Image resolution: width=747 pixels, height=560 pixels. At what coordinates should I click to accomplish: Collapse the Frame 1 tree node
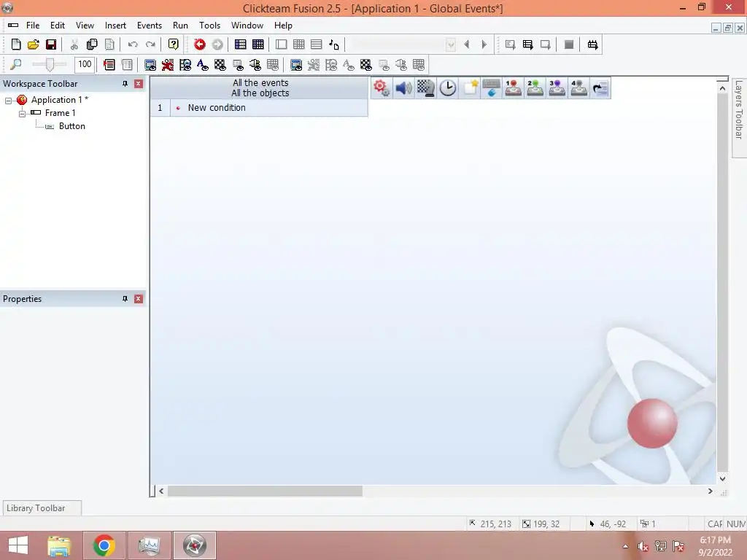[22, 113]
